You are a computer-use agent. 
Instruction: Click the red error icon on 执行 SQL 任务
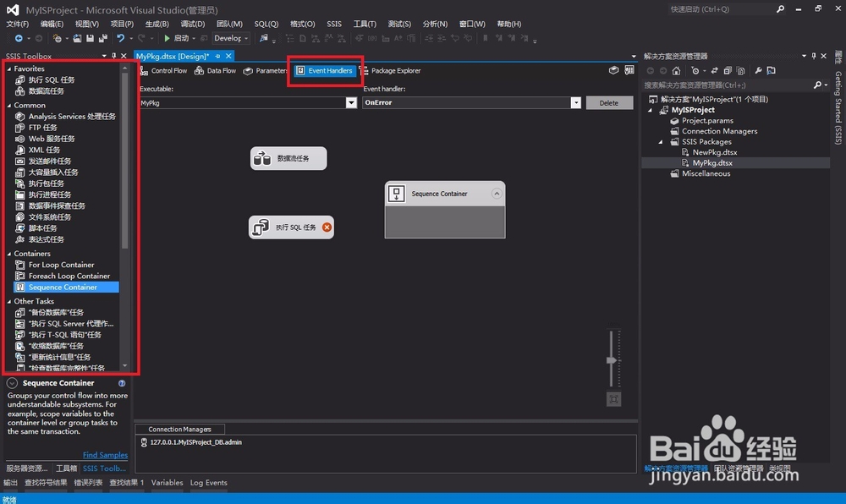pyautogui.click(x=327, y=227)
